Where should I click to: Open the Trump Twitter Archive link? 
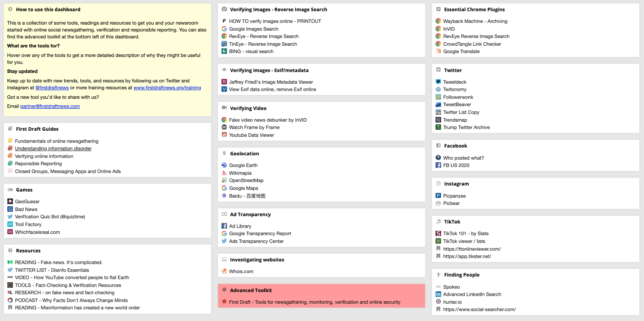(466, 127)
